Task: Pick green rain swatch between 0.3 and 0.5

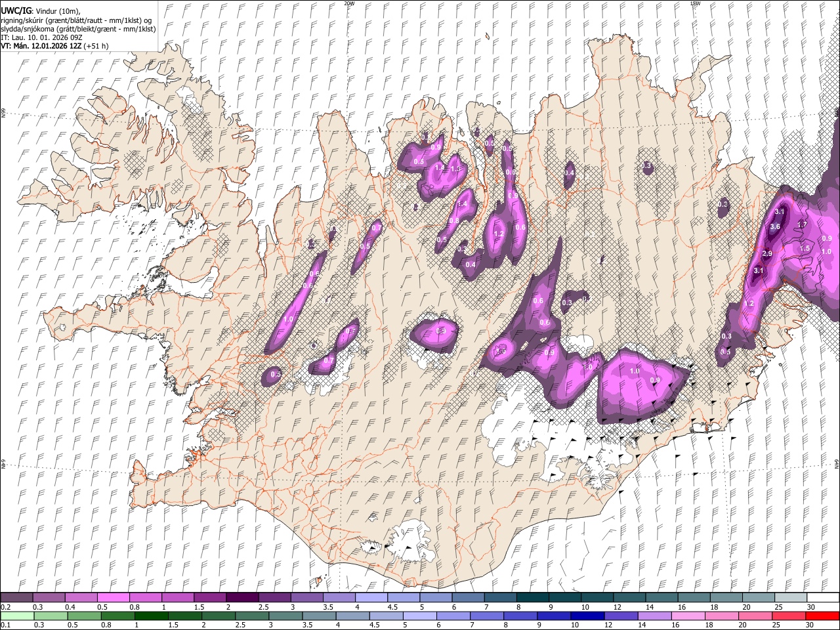Action: 51,616
